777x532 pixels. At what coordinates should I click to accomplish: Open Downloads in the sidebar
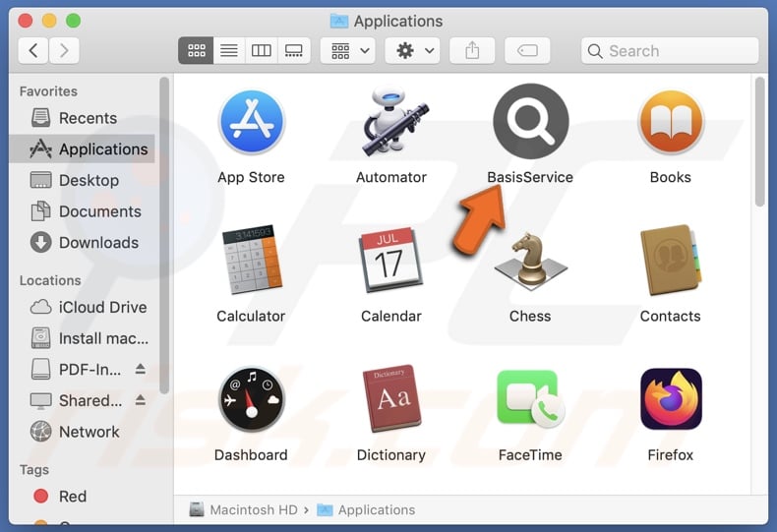click(x=82, y=243)
